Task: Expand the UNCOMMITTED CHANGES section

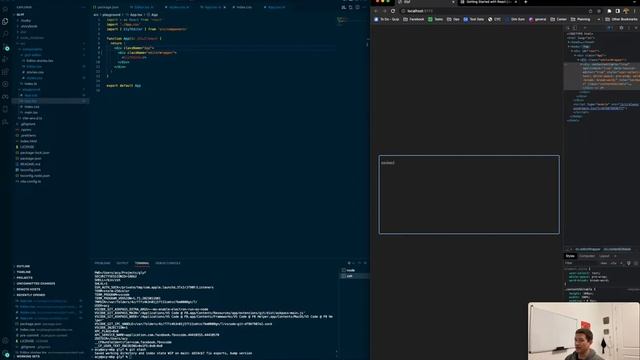Action: (36, 283)
